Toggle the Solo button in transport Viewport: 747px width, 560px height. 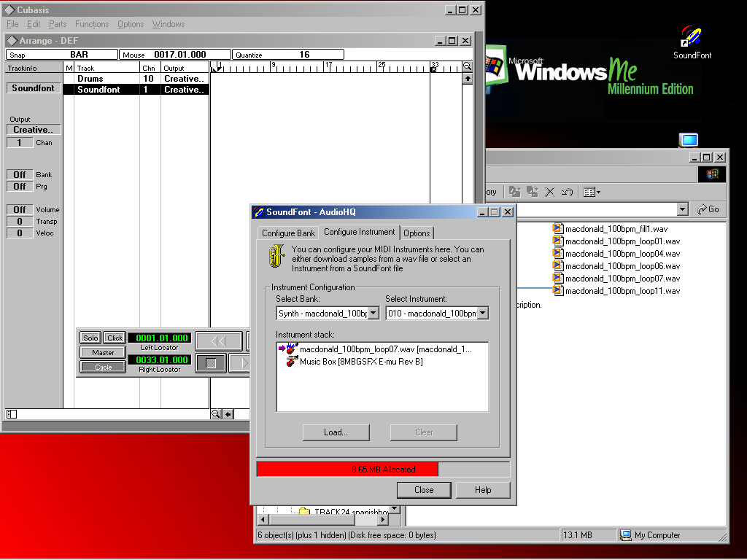pos(90,338)
